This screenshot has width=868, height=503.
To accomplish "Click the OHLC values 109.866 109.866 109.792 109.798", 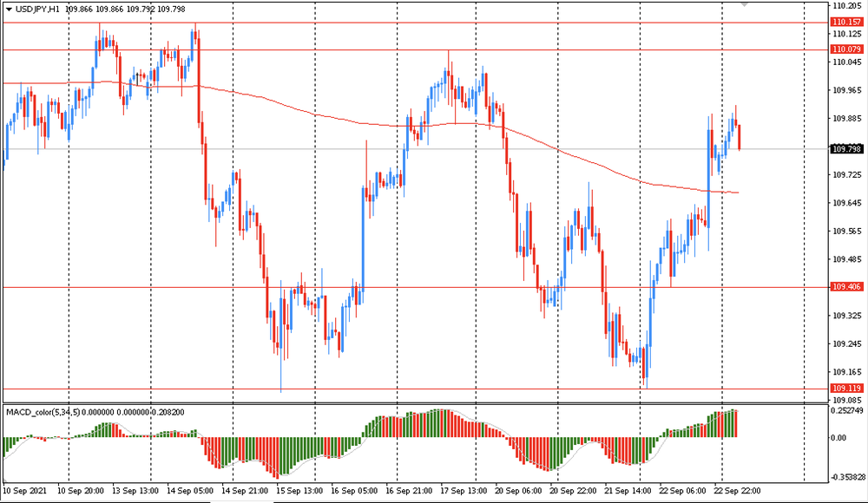I will pyautogui.click(x=125, y=10).
